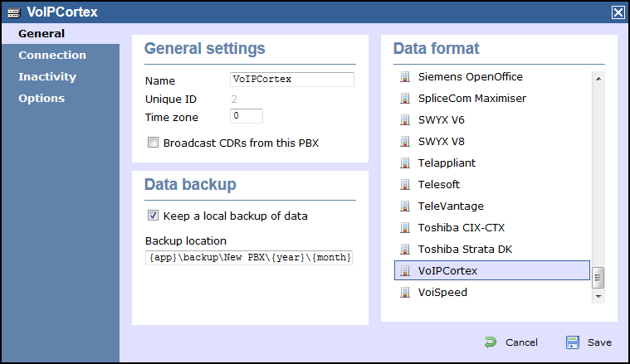Click the Backup location path field
The height and width of the screenshot is (364, 630).
(249, 258)
